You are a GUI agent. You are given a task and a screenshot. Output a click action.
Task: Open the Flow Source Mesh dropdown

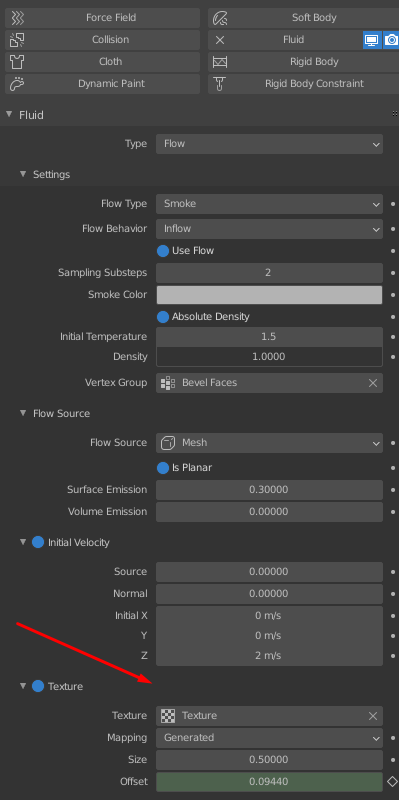[269, 443]
